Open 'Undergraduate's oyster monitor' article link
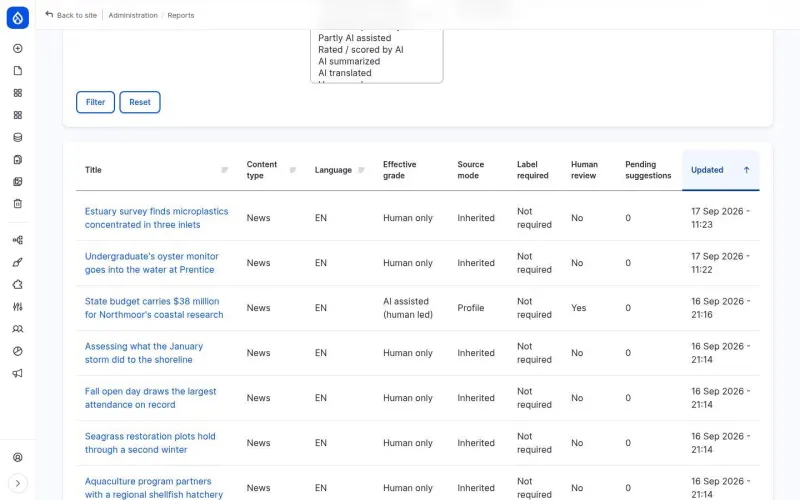The height and width of the screenshot is (500, 800). tap(152, 263)
